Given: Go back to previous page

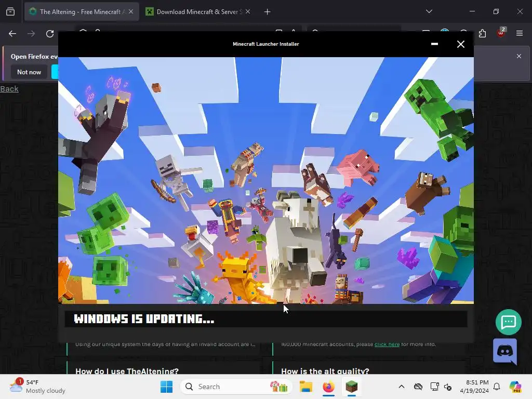Looking at the screenshot, I should (x=12, y=34).
